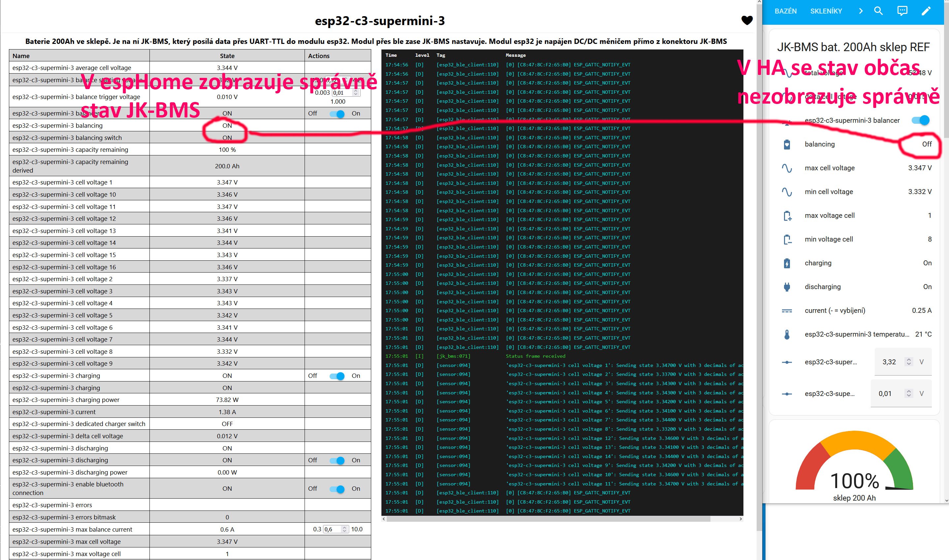The image size is (949, 560).
Task: Toggle the enable bluetooth connection switch
Action: (337, 489)
